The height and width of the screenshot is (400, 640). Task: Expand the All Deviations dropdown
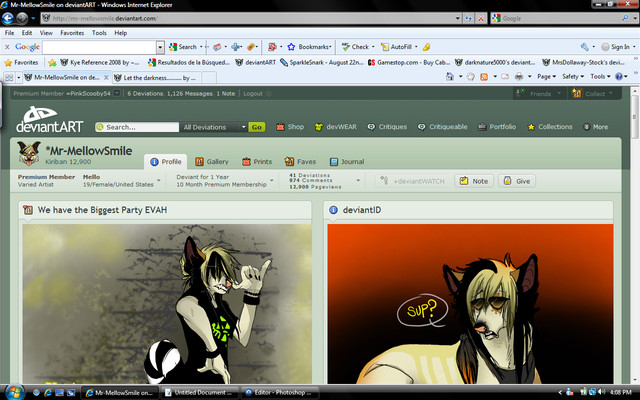tap(213, 127)
